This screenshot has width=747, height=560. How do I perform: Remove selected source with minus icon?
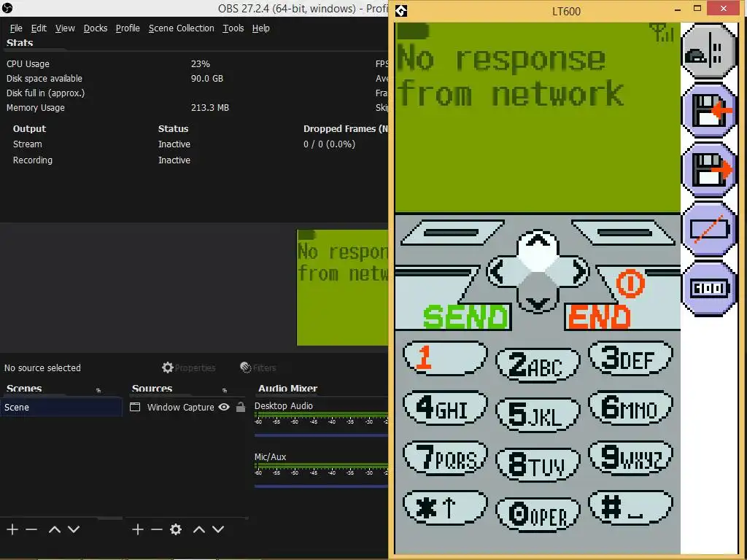click(157, 529)
